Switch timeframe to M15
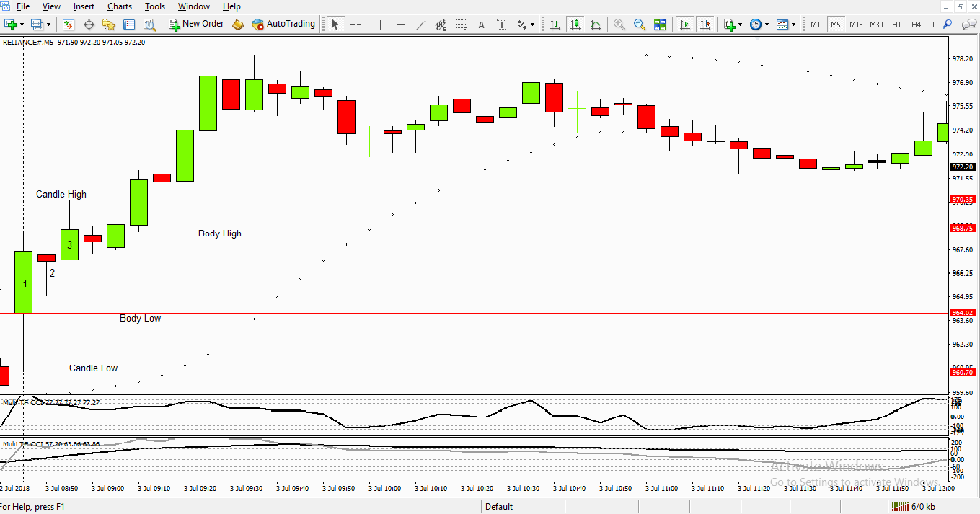This screenshot has height=514, width=980. [x=856, y=25]
